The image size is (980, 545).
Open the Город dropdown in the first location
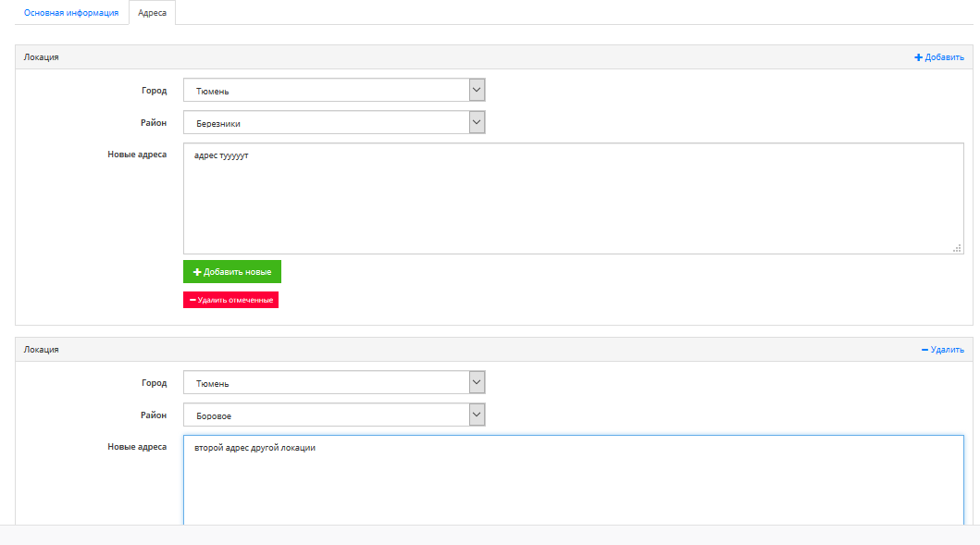[x=334, y=90]
